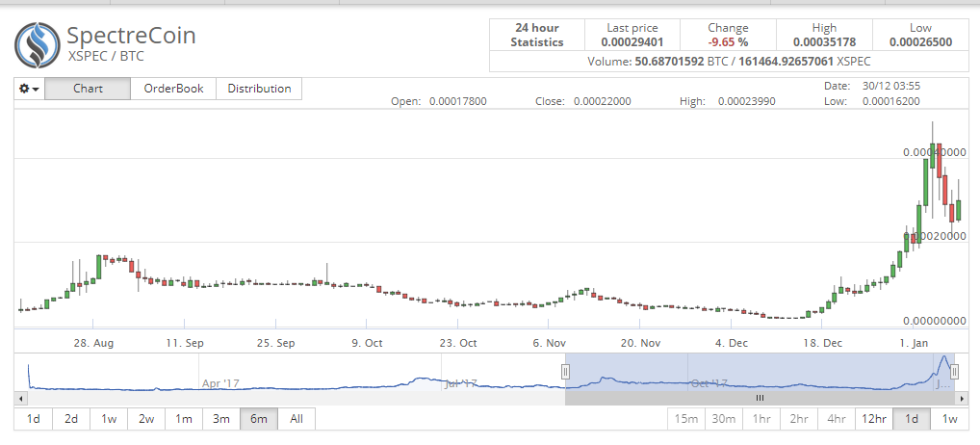Select the 4hr candle interval

coord(837,419)
